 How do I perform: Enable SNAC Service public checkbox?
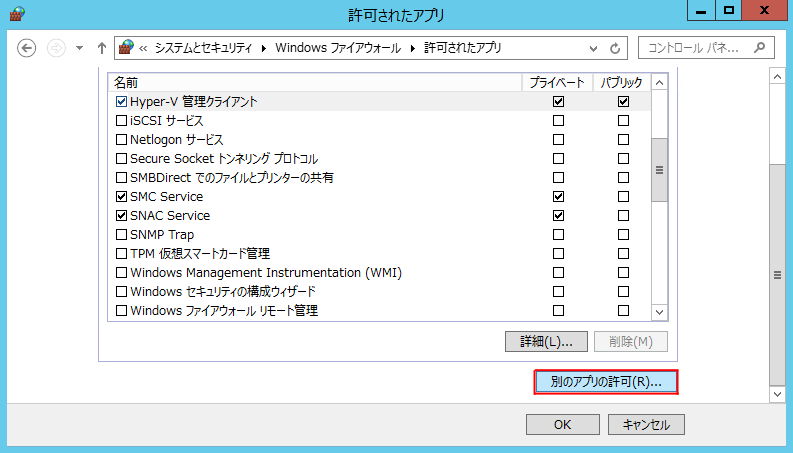(623, 215)
